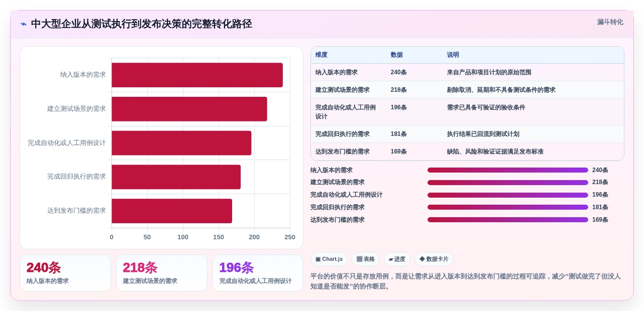Click the axis label 250 on the chart

pyautogui.click(x=290, y=237)
